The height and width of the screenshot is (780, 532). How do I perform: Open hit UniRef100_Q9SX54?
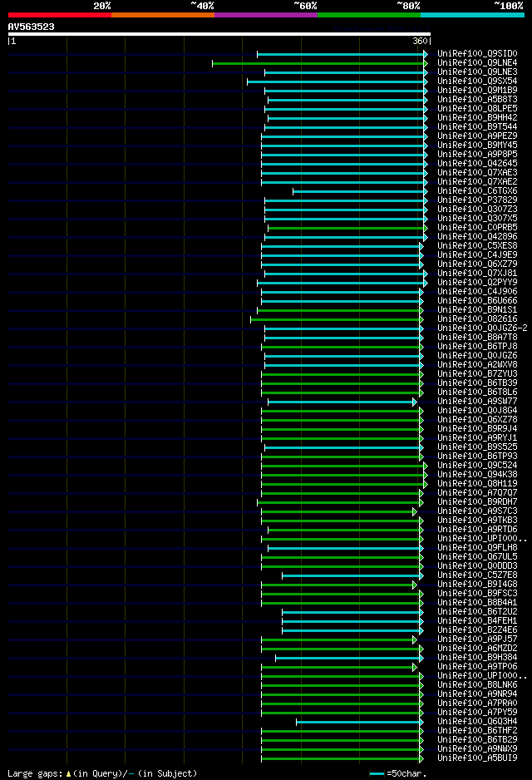477,81
